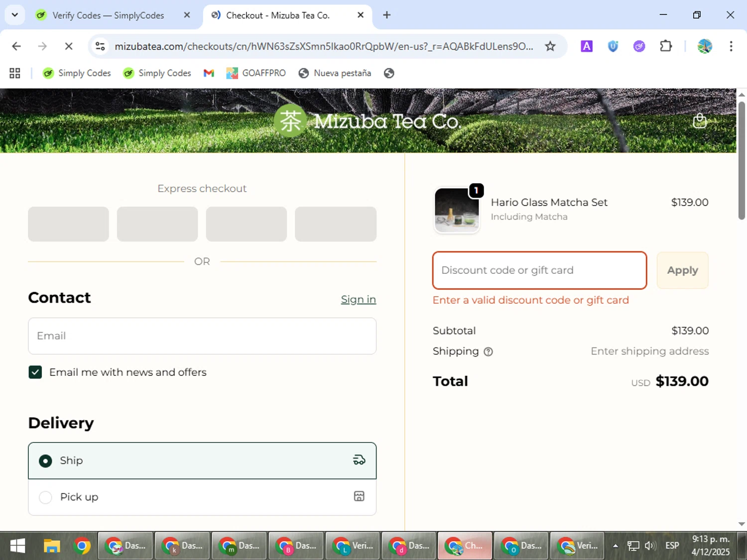This screenshot has width=747, height=560.
Task: Open the purple round extension icon
Action: click(x=639, y=46)
